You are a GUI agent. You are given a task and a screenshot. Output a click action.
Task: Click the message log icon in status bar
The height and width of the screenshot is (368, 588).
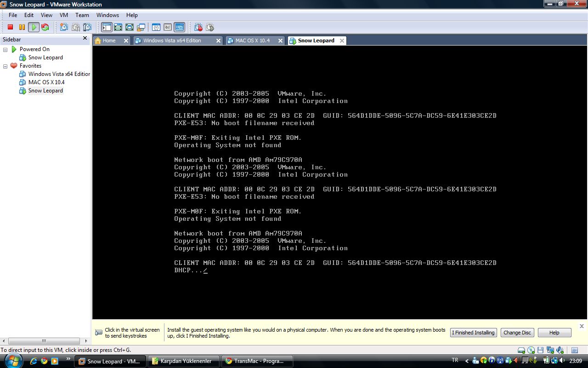pos(575,351)
